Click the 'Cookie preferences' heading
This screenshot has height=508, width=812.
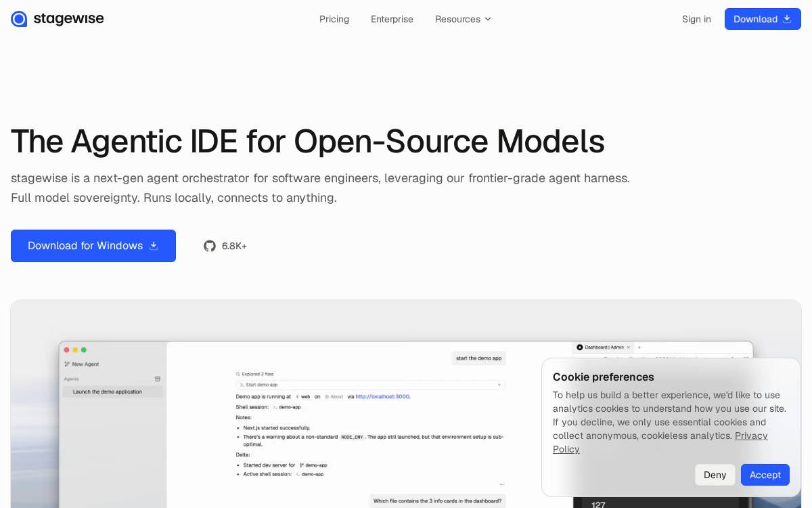(x=604, y=377)
